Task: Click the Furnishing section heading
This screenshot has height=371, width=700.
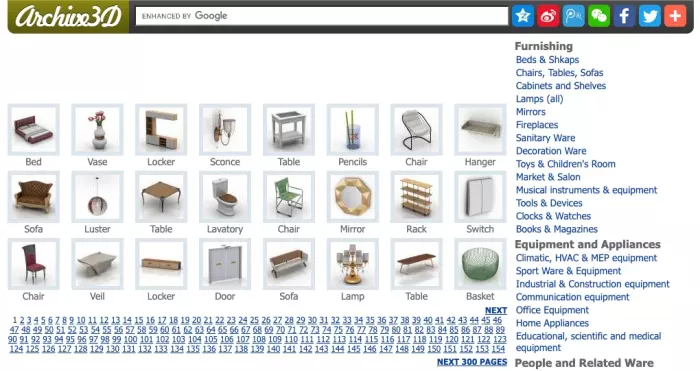Action: (x=543, y=46)
